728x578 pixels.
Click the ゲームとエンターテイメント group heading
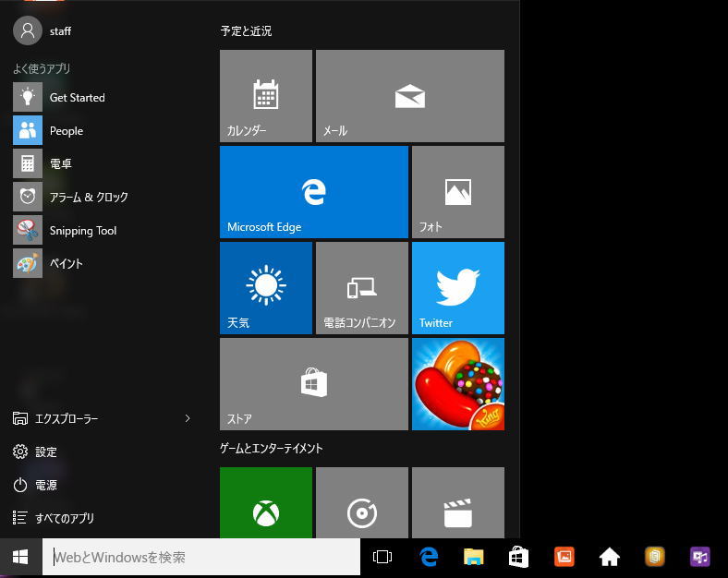click(x=271, y=449)
